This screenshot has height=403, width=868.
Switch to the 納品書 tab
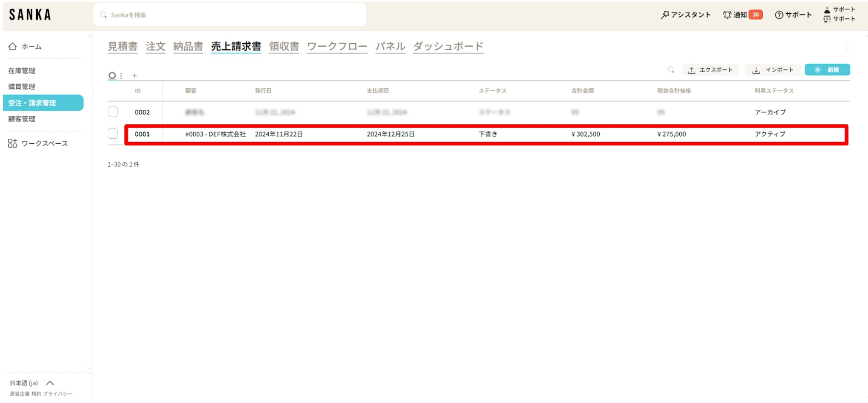pyautogui.click(x=188, y=47)
